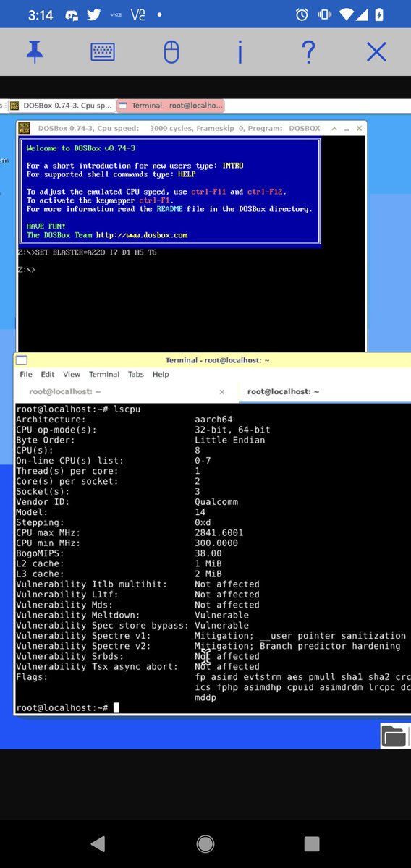411x868 pixels.
Task: Click the 'BogoMIPS' row label
Action: (39, 553)
